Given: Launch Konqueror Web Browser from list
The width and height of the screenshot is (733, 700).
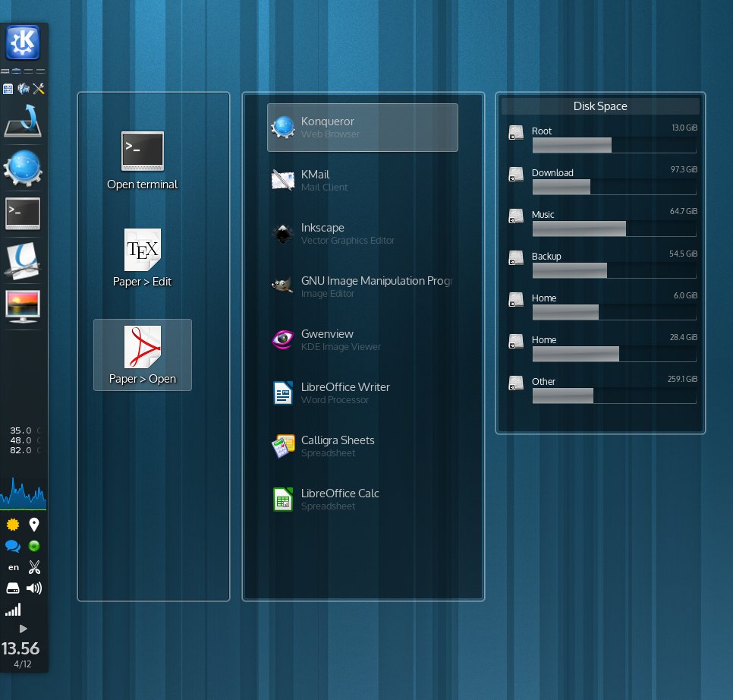Looking at the screenshot, I should [362, 128].
